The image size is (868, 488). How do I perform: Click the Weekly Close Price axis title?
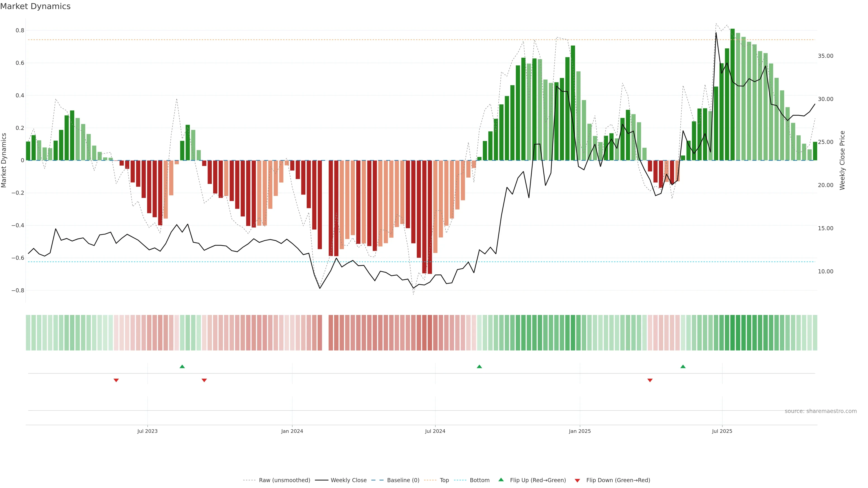coord(842,160)
